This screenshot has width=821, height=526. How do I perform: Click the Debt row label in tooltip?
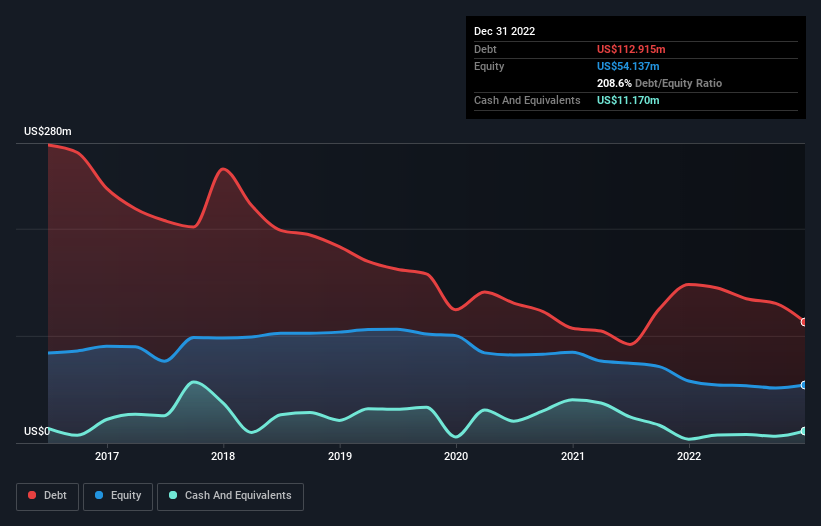coord(485,49)
